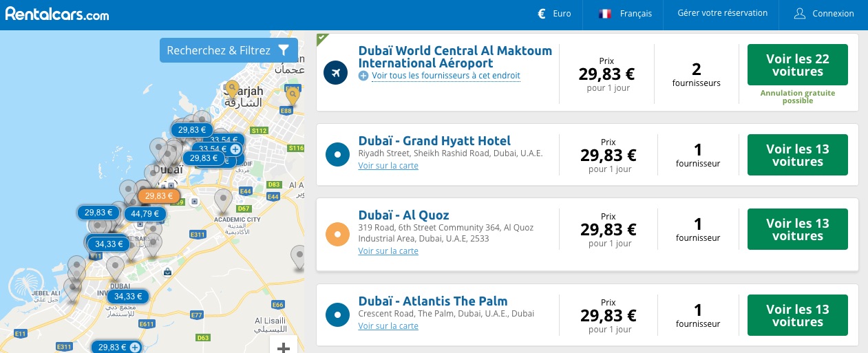
Task: Click Voir les 22 voitures button
Action: [798, 65]
